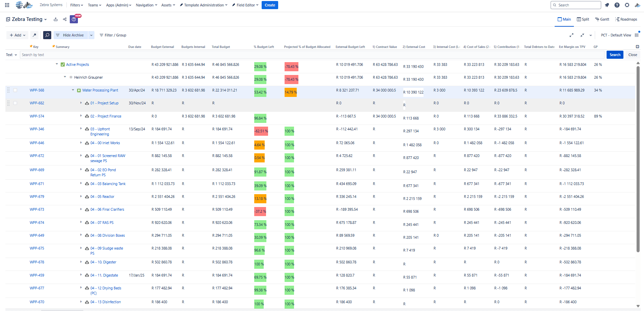Click the expand-all diagonal arrows icon
Screen dimensions: 644x311
click(x=572, y=35)
